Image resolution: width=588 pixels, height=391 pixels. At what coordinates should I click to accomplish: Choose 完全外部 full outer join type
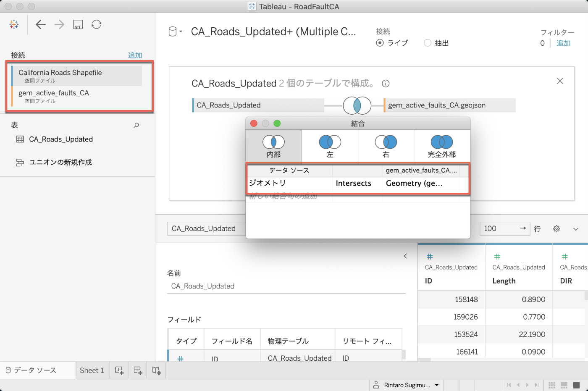[442, 146]
